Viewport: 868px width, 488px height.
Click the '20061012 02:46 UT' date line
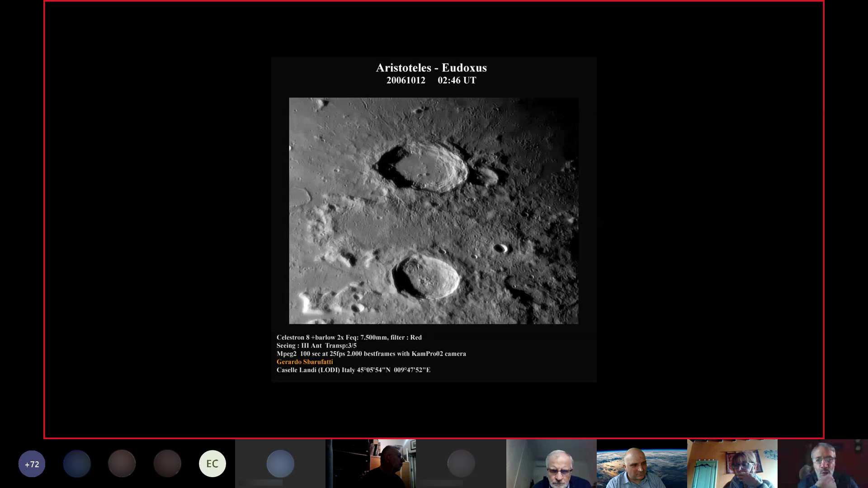[431, 80]
